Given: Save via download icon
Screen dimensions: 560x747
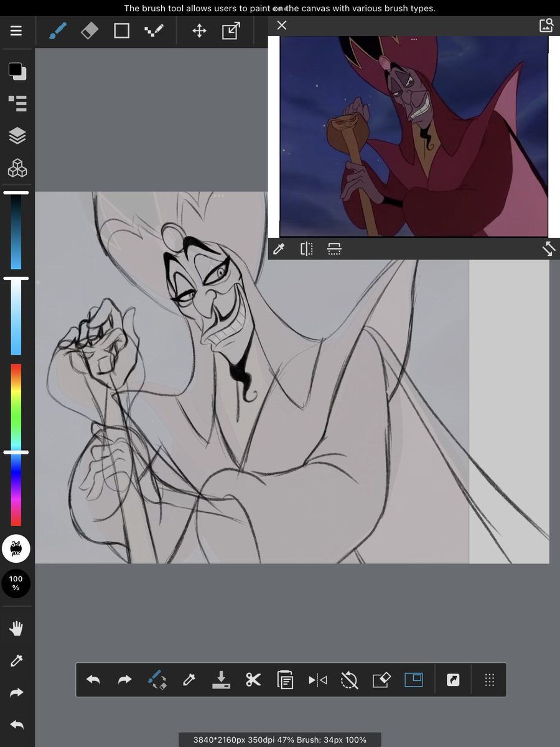Looking at the screenshot, I should (x=221, y=679).
